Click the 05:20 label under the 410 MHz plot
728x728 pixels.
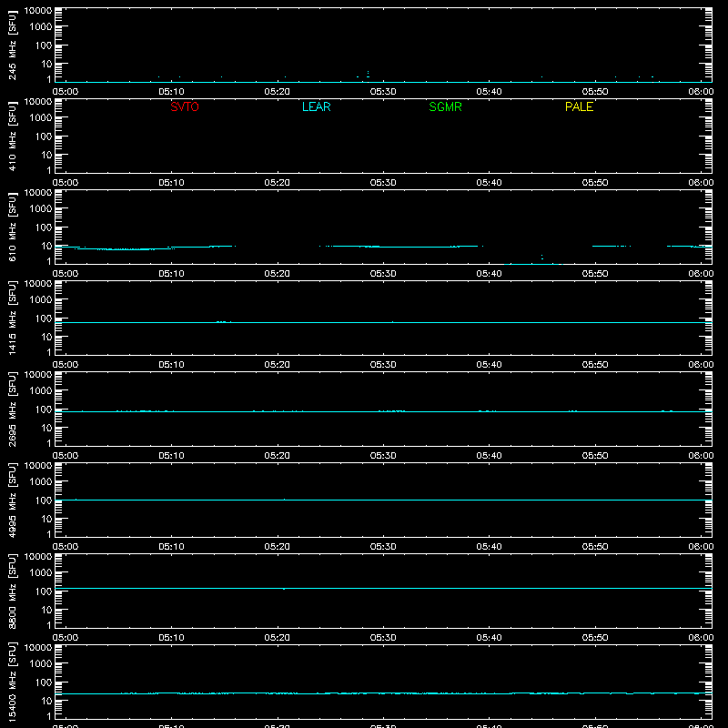(278, 183)
